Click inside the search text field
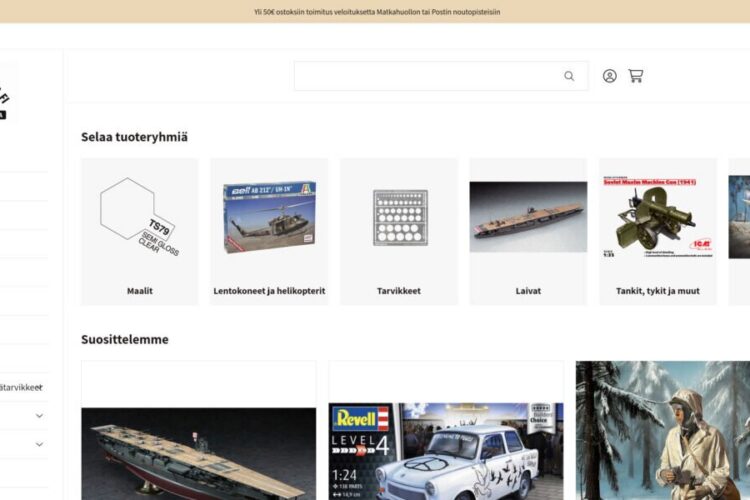 click(425, 76)
